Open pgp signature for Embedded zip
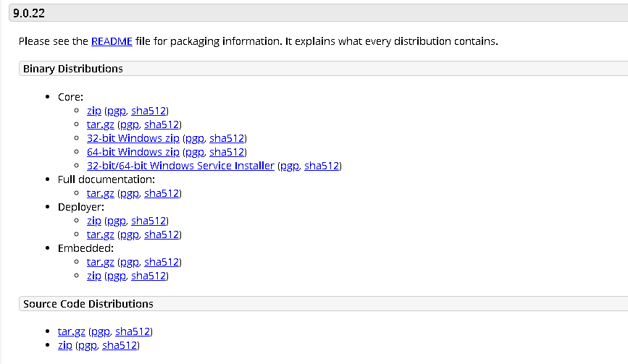The image size is (628, 364). (x=117, y=276)
